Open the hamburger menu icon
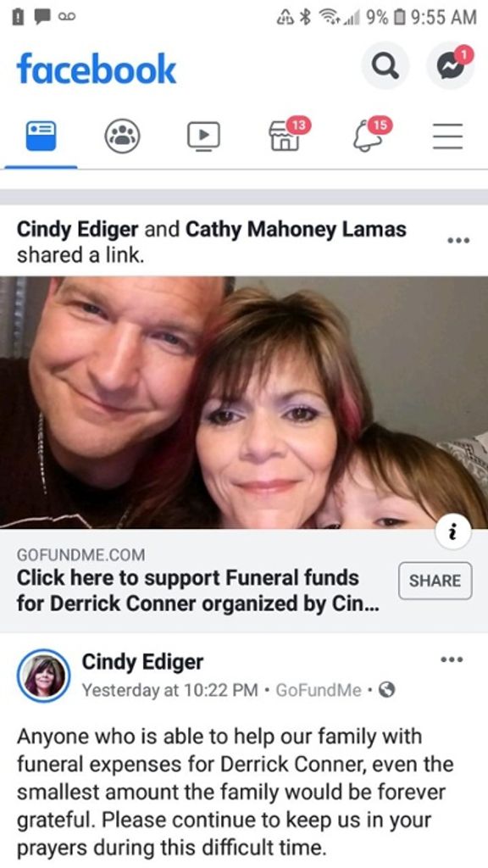The width and height of the screenshot is (488, 868). (x=447, y=136)
